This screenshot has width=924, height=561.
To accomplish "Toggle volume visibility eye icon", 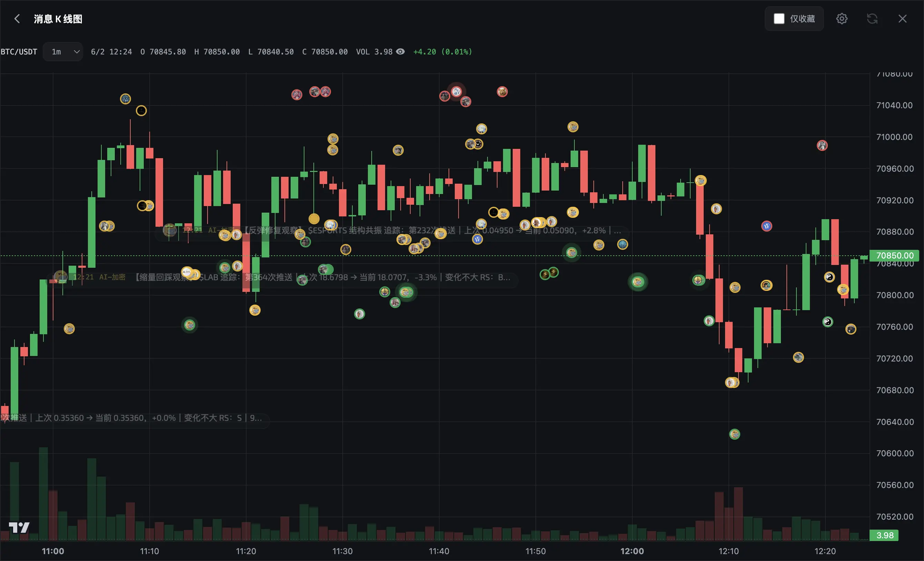I will tap(401, 52).
